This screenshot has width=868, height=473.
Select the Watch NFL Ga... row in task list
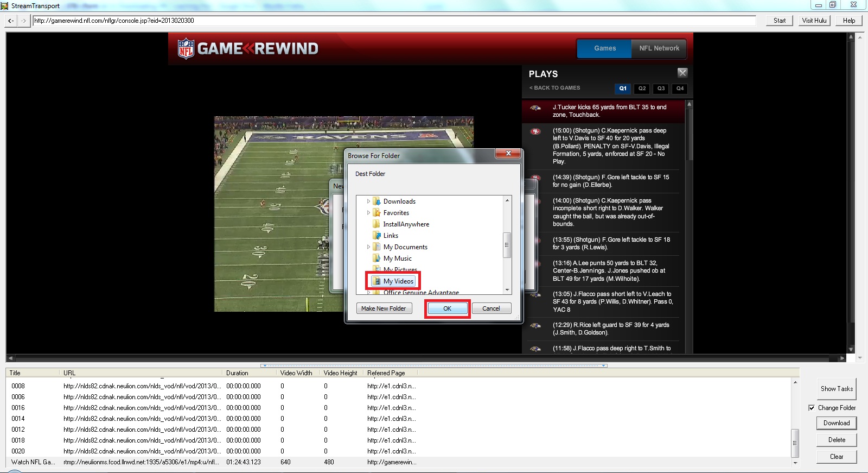(x=399, y=462)
